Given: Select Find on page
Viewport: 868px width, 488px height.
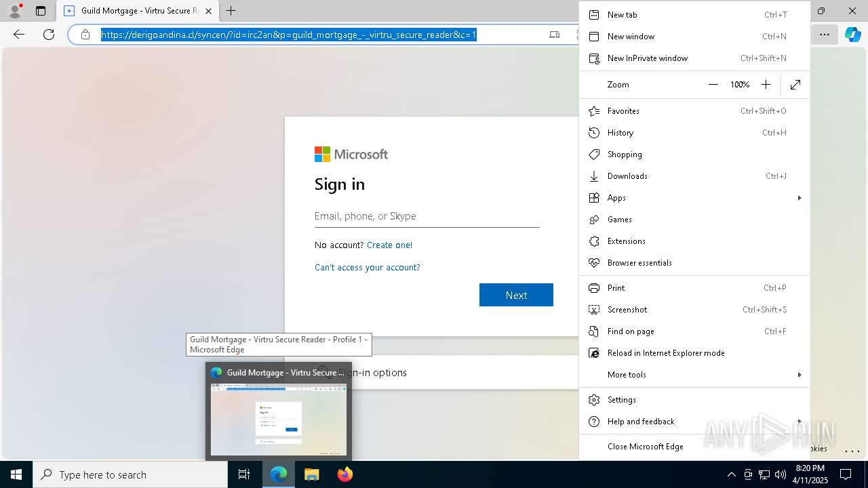Looking at the screenshot, I should [694, 331].
